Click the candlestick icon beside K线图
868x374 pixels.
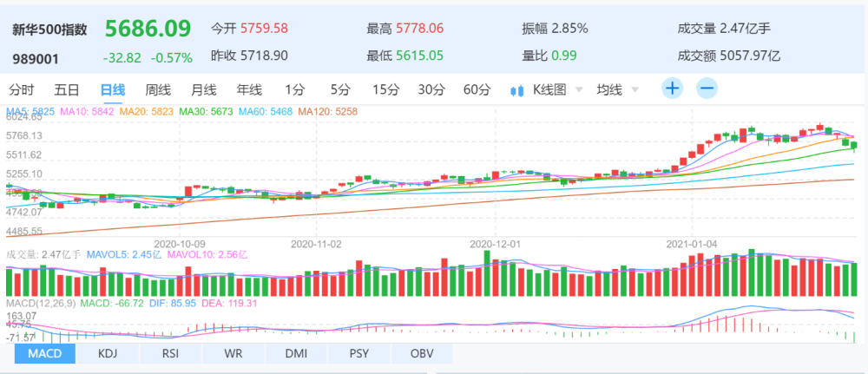[518, 89]
